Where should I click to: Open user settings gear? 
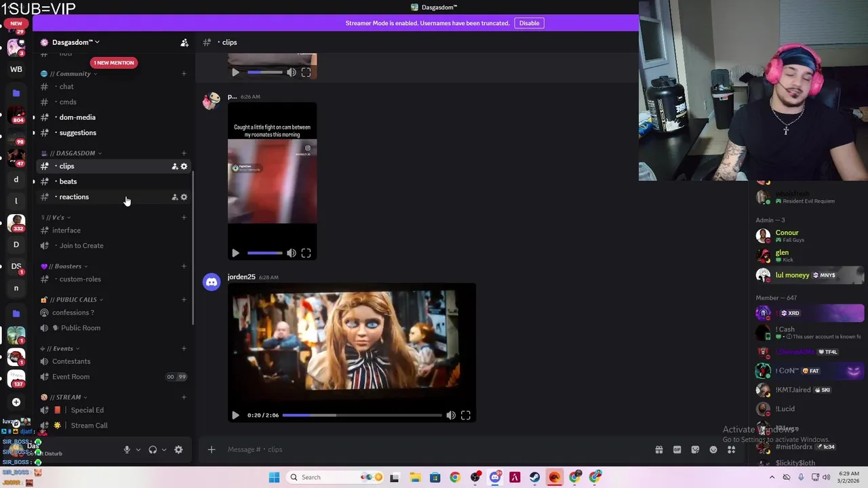[x=178, y=449]
